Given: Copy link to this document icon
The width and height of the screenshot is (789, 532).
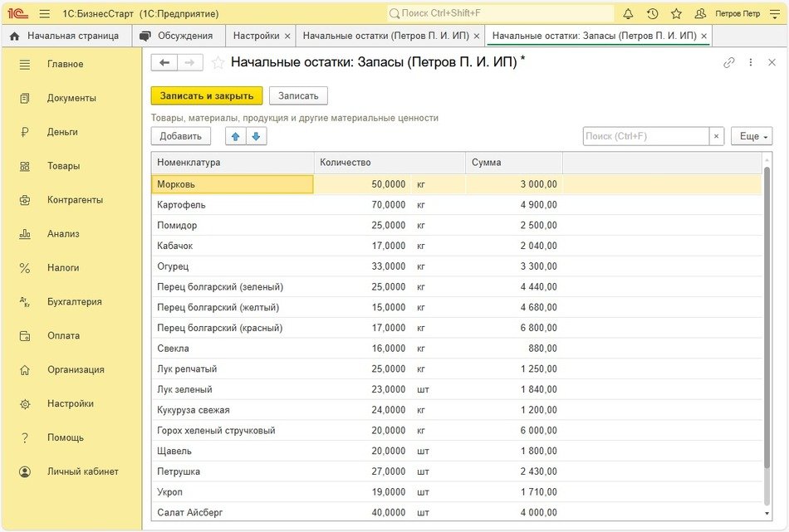Looking at the screenshot, I should click(729, 62).
